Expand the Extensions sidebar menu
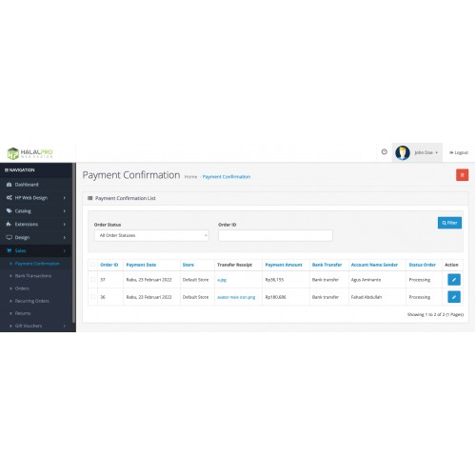This screenshot has width=476, height=476. (36, 225)
